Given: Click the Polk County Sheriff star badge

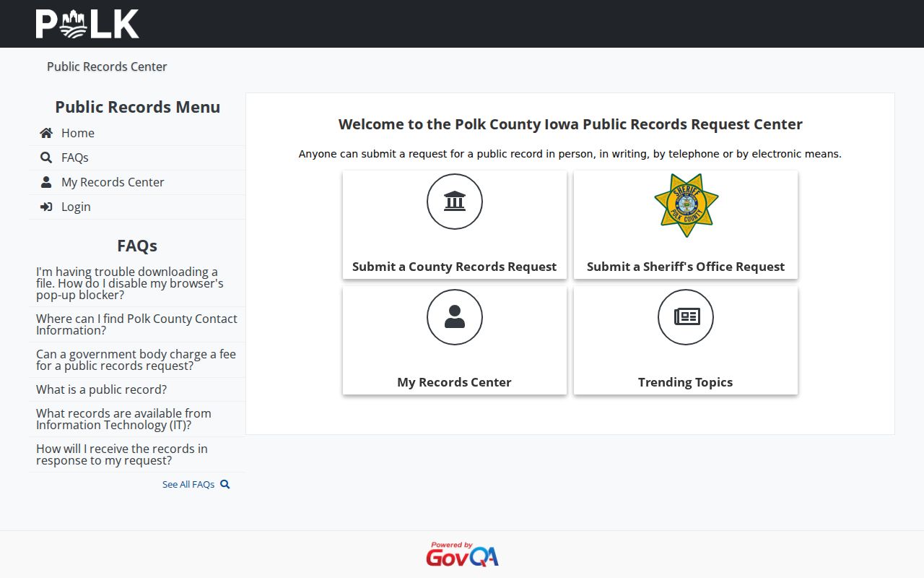Looking at the screenshot, I should click(686, 205).
